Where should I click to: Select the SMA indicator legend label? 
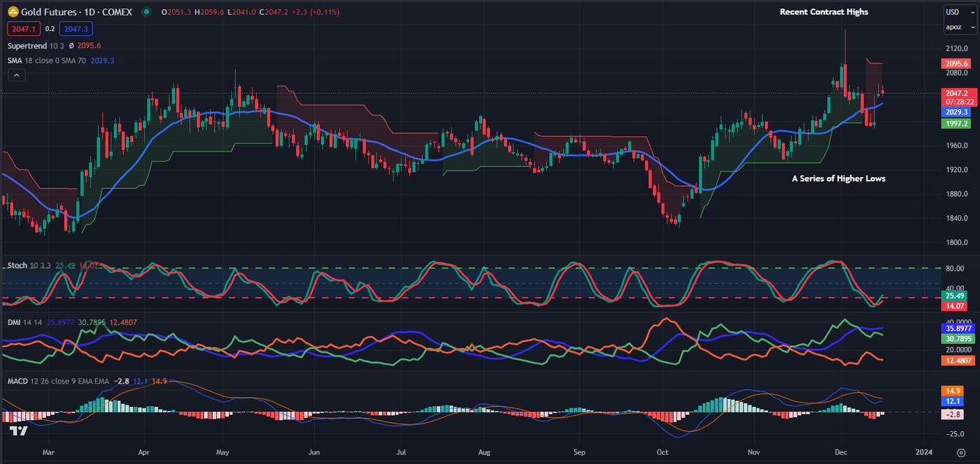(x=16, y=60)
